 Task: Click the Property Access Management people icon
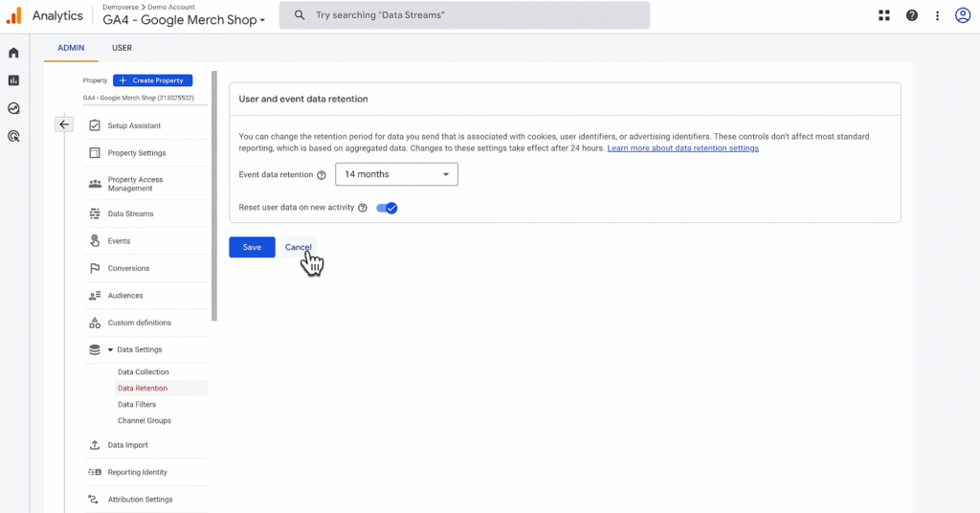(95, 184)
